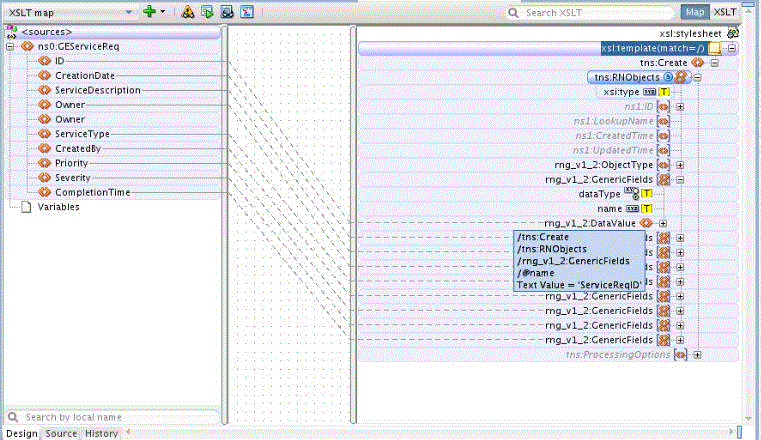Image resolution: width=761 pixels, height=440 pixels.
Task: Select the CompletionTime source element
Action: pos(92,192)
